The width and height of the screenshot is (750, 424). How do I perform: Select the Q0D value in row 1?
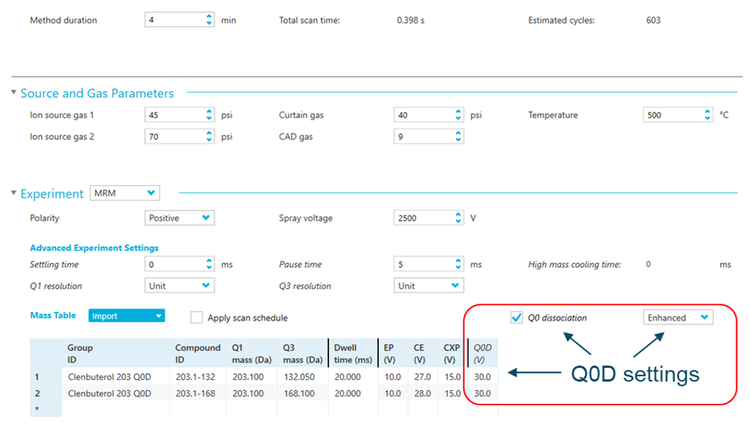click(482, 378)
